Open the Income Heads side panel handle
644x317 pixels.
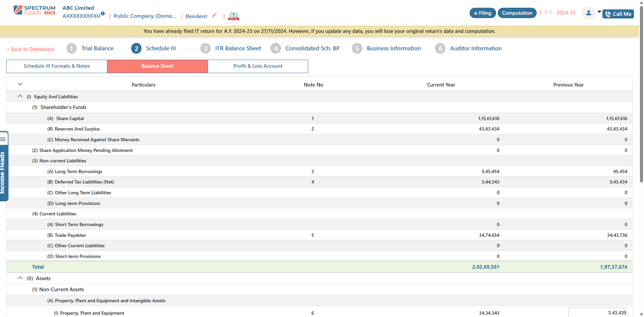(x=3, y=166)
